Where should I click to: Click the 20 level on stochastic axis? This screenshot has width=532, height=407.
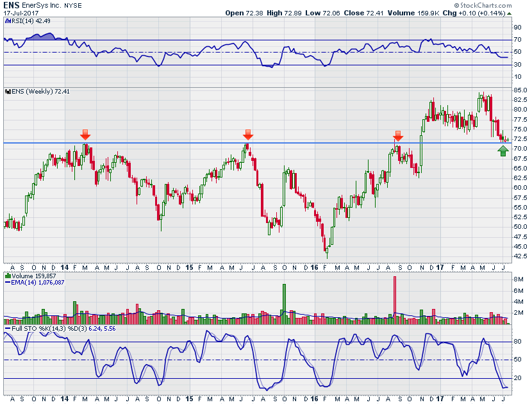coord(518,378)
